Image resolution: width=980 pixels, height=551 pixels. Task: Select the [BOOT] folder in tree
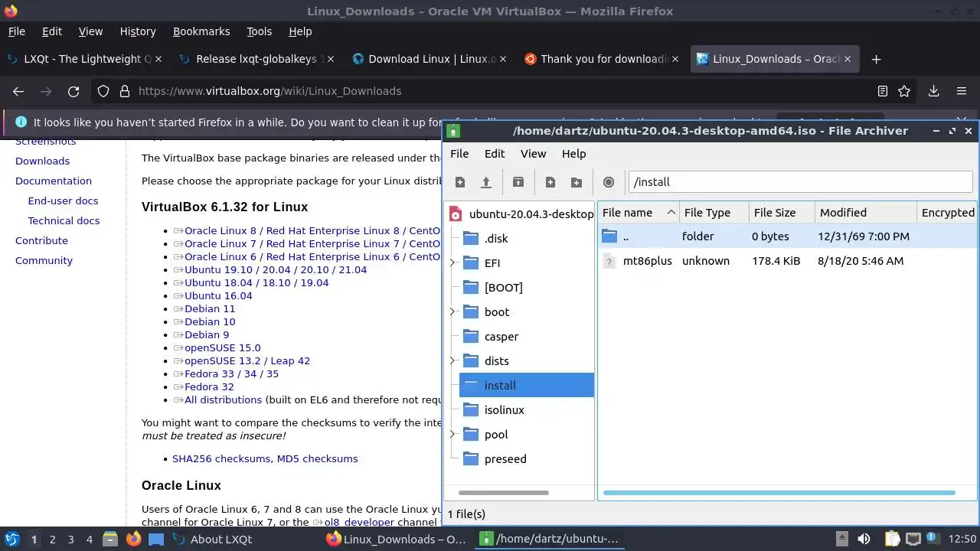(504, 288)
